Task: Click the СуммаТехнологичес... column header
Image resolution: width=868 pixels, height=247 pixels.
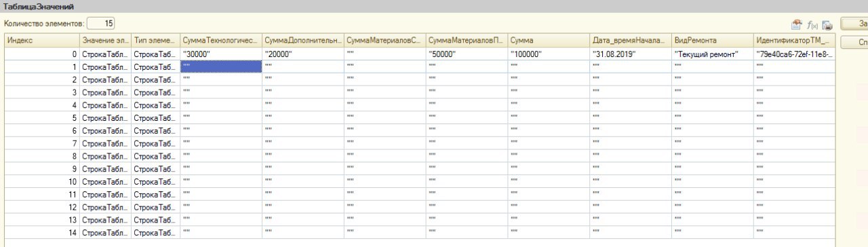Action: (x=221, y=41)
